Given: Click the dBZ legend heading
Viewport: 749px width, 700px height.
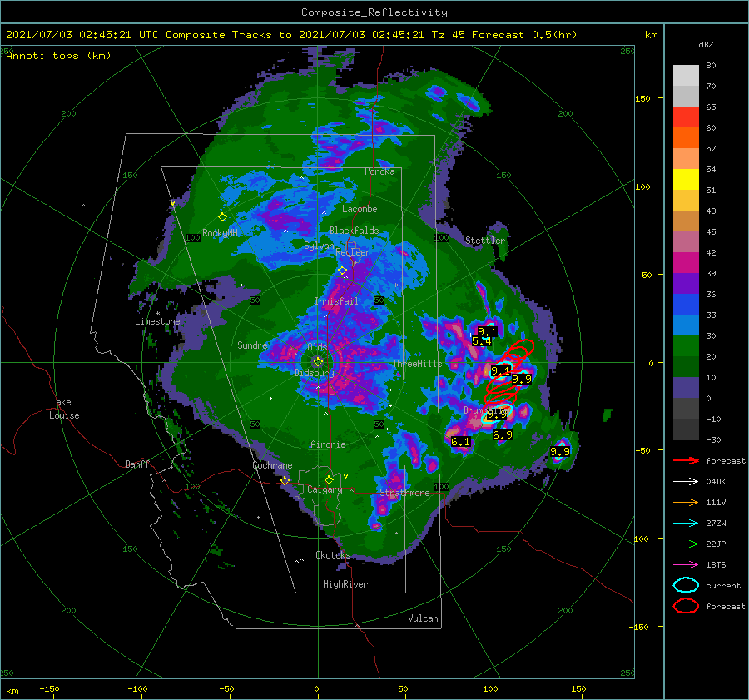Looking at the screenshot, I should click(706, 45).
